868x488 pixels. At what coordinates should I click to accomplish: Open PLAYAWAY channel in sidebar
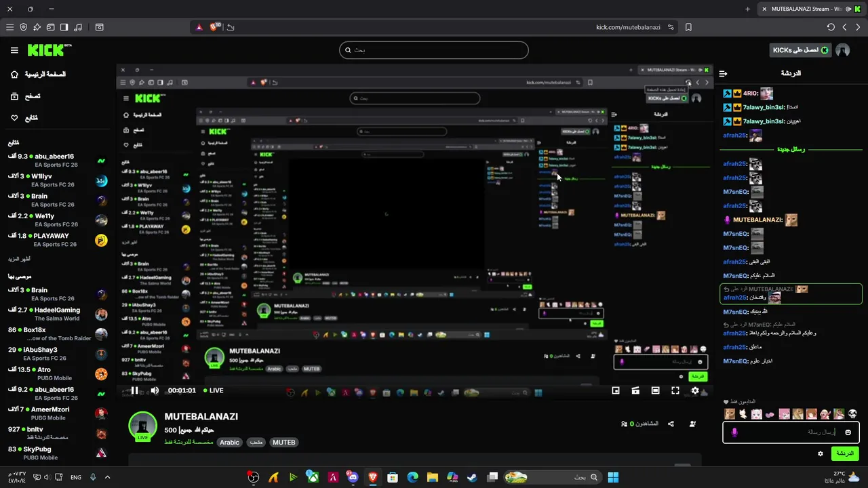pyautogui.click(x=58, y=240)
